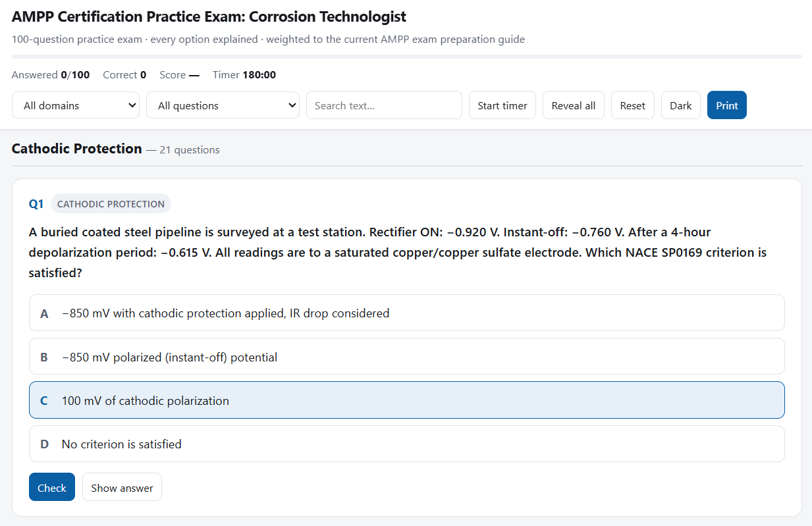
Task: Click the Cathodic Protection section heading
Action: tap(77, 149)
